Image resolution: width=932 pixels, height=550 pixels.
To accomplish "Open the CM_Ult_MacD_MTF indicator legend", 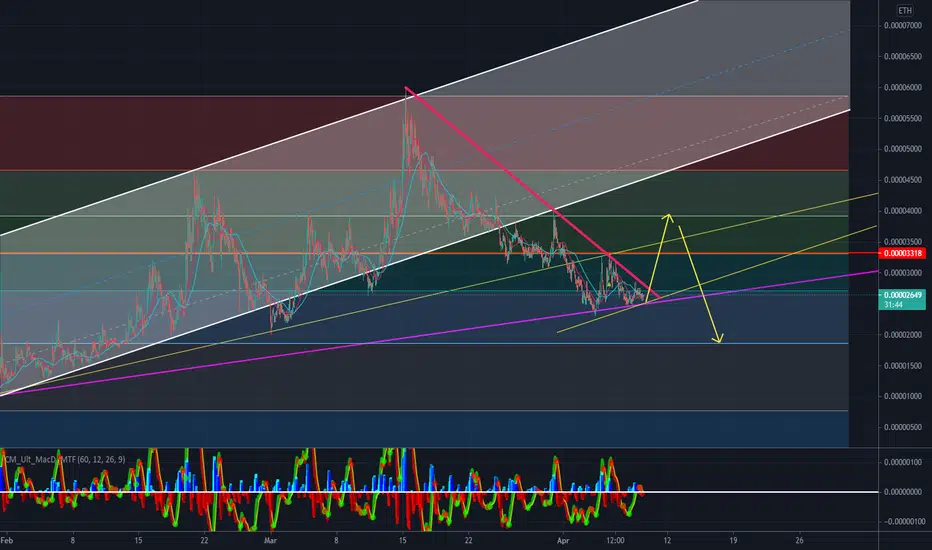I will tap(64, 459).
